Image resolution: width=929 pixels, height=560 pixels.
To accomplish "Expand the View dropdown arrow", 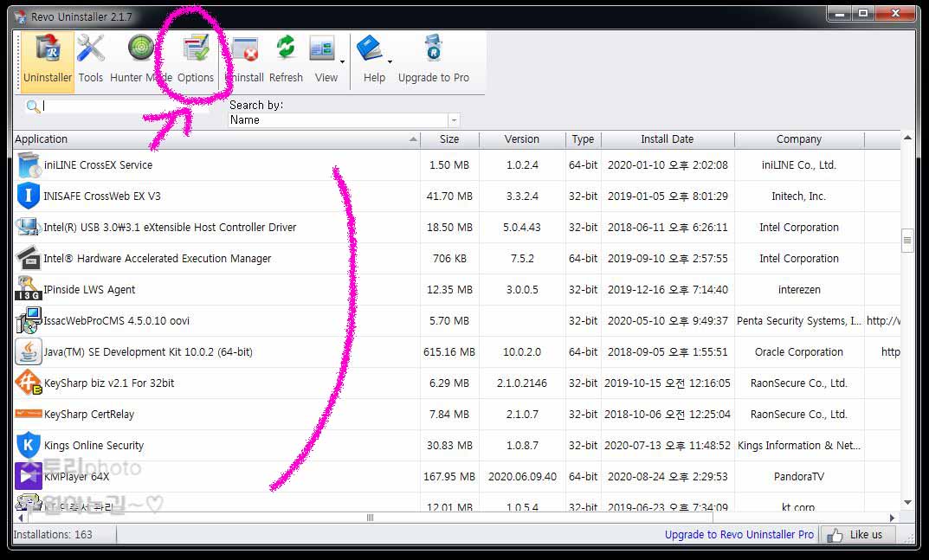I will pyautogui.click(x=343, y=61).
